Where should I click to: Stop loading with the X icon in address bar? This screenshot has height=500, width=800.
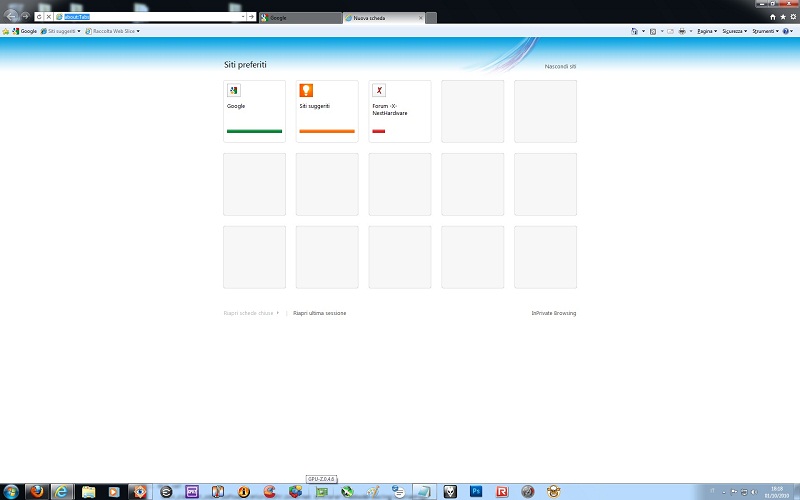pos(48,17)
